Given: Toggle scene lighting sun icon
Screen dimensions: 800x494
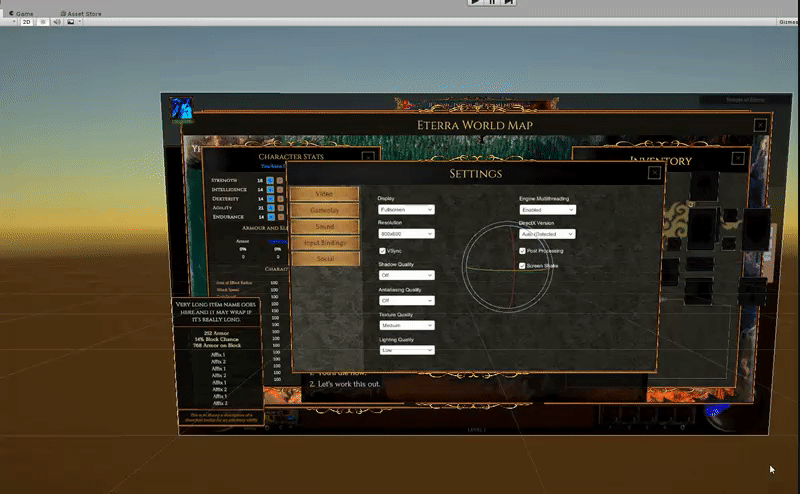Looking at the screenshot, I should (43, 22).
